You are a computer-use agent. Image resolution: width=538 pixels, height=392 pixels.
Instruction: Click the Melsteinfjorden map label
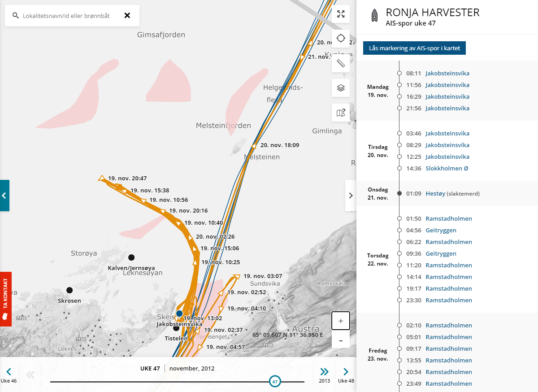(223, 126)
